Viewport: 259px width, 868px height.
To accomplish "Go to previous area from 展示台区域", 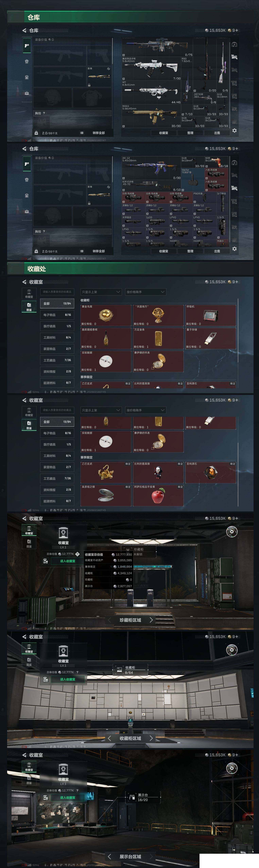I will (109, 856).
